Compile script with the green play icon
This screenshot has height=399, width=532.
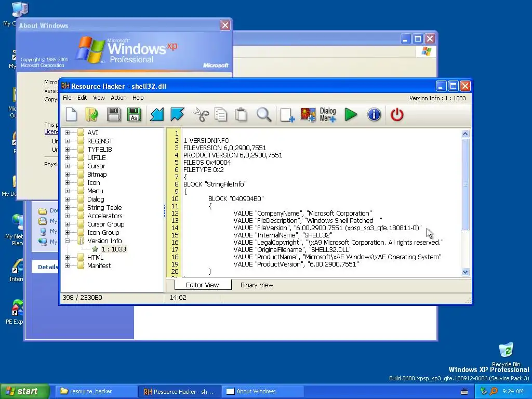tap(351, 114)
